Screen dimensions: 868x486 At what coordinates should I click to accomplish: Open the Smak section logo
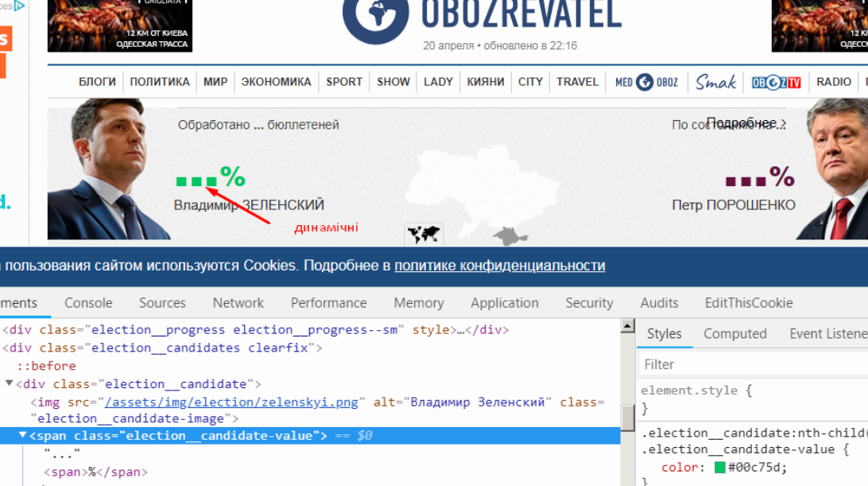(715, 82)
